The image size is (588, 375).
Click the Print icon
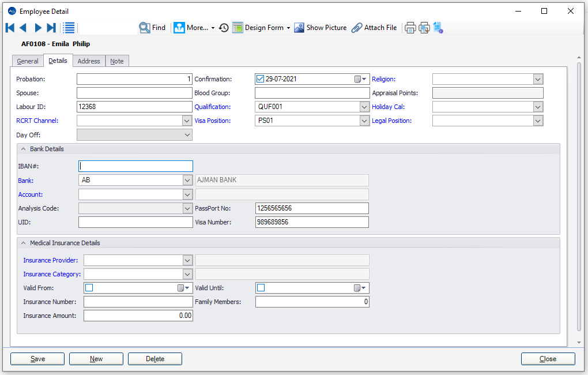(x=410, y=28)
